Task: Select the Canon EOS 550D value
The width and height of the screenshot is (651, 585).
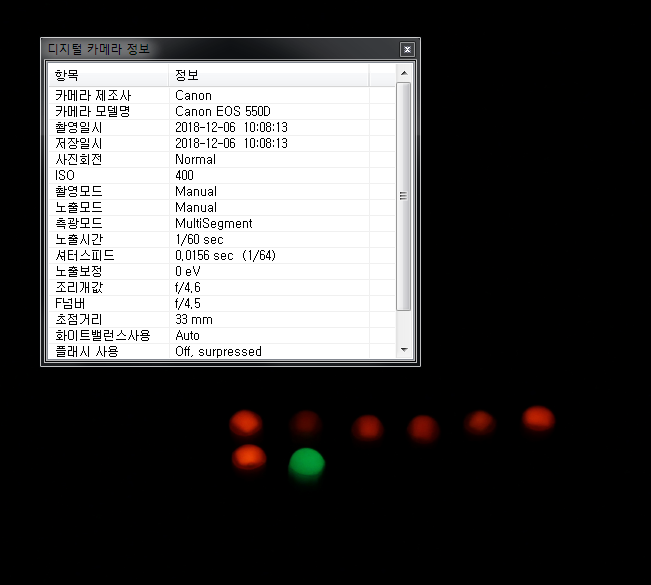Action: click(223, 111)
